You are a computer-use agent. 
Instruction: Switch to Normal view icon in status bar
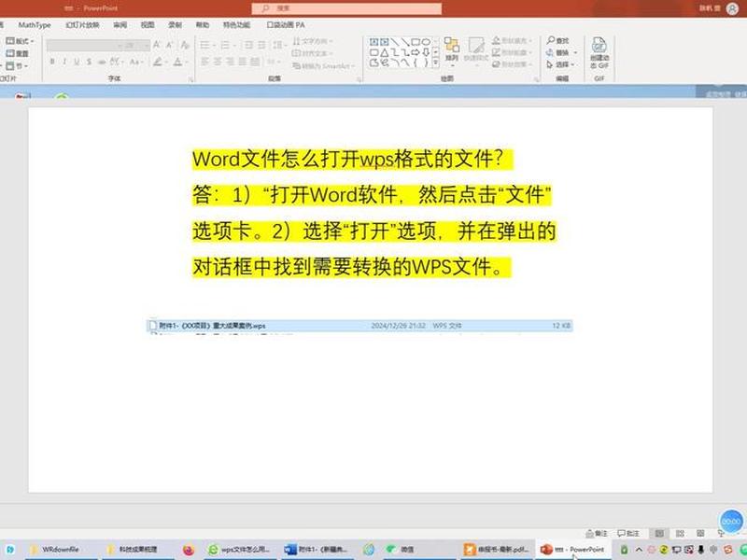click(x=659, y=533)
